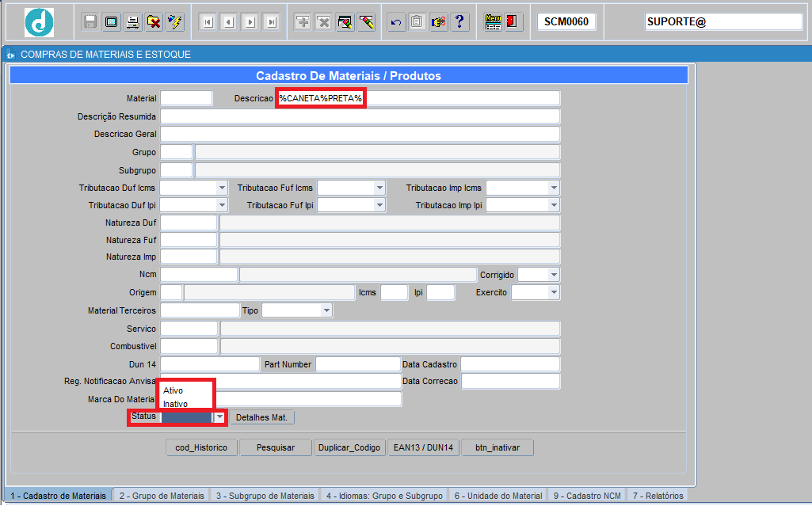The width and height of the screenshot is (812, 506).
Task: Open Tributacao Duf Icms dropdown
Action: tap(222, 188)
